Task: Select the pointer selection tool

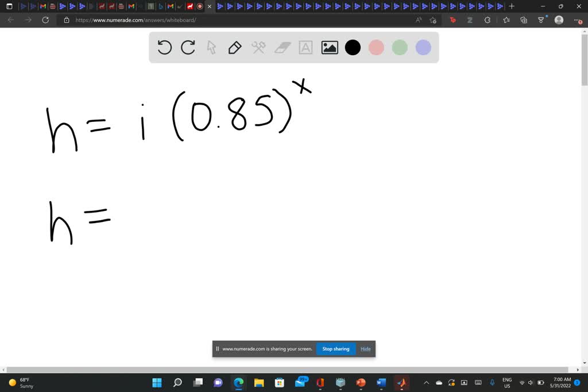Action: (211, 48)
